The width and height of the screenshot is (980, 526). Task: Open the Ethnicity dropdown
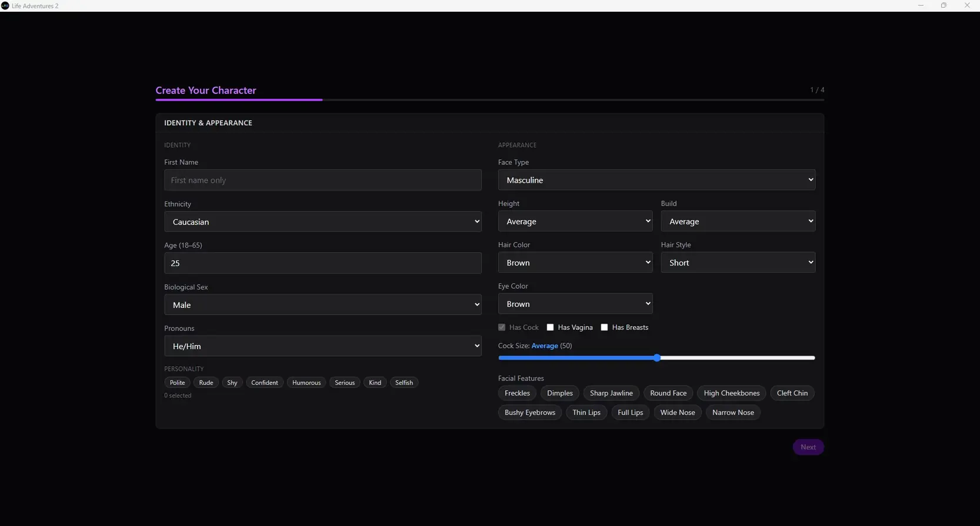(x=322, y=222)
